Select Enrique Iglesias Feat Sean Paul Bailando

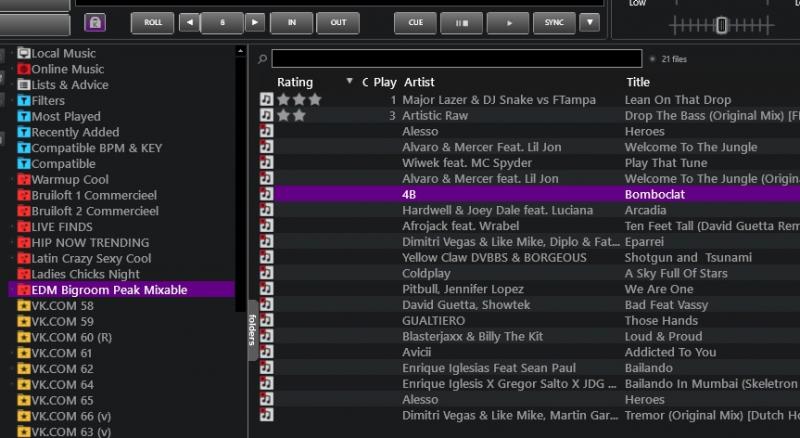(529, 368)
